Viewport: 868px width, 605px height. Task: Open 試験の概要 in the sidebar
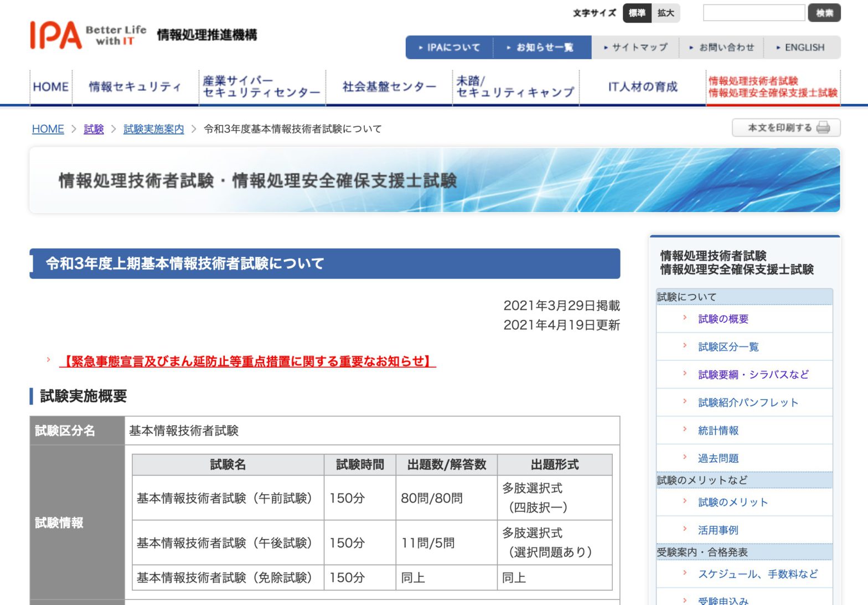click(x=723, y=319)
